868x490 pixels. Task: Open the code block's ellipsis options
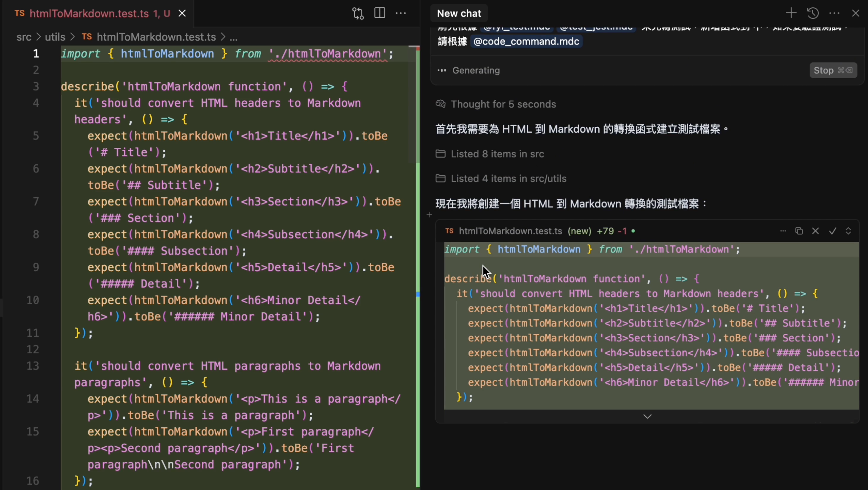pos(783,231)
